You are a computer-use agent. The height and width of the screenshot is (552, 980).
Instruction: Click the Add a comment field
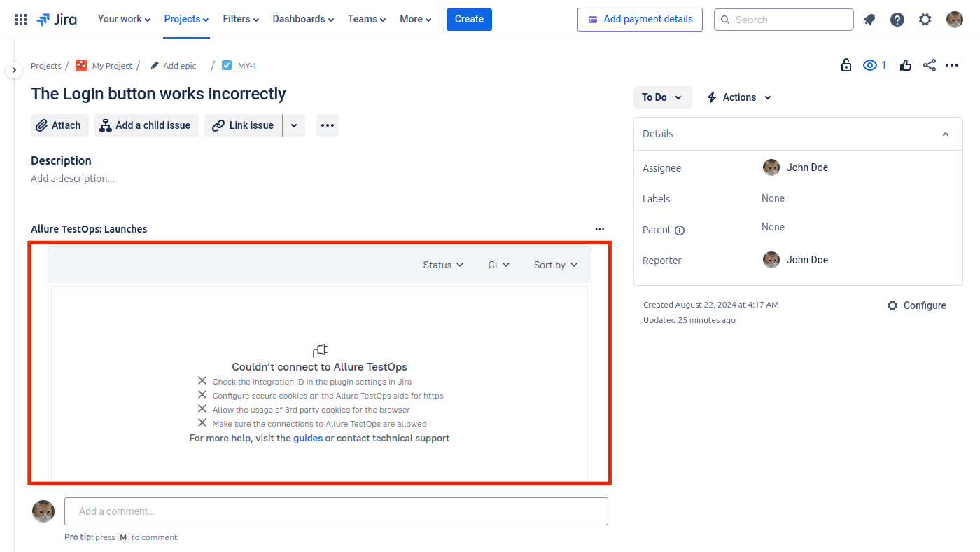(336, 511)
